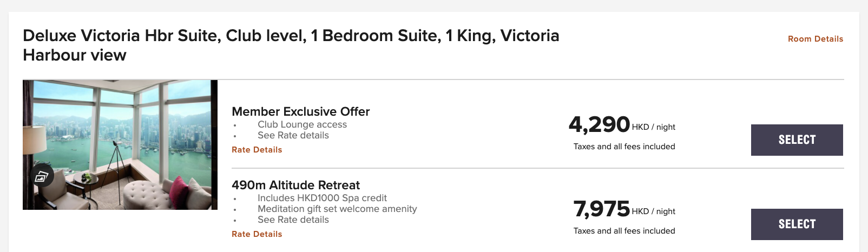
Task: Open the Room Details link
Action: coord(816,39)
